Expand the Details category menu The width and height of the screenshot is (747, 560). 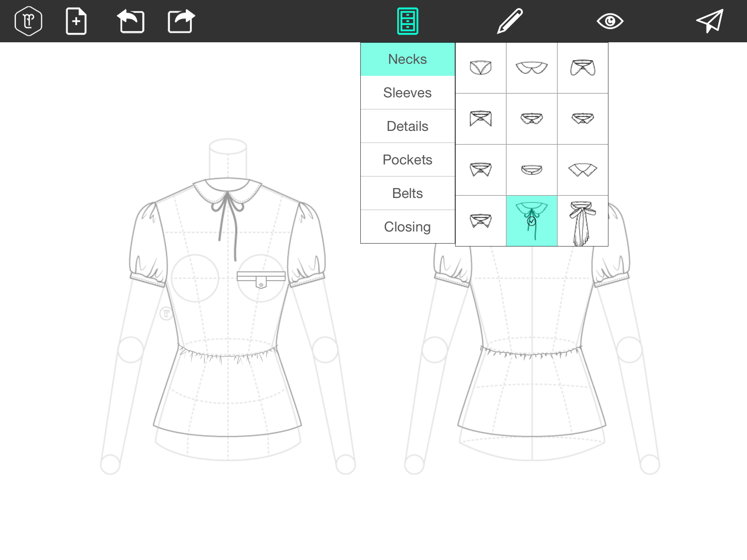pyautogui.click(x=408, y=126)
